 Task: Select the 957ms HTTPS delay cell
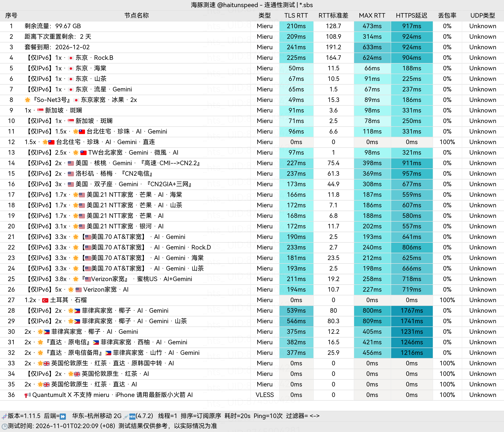(x=412, y=174)
